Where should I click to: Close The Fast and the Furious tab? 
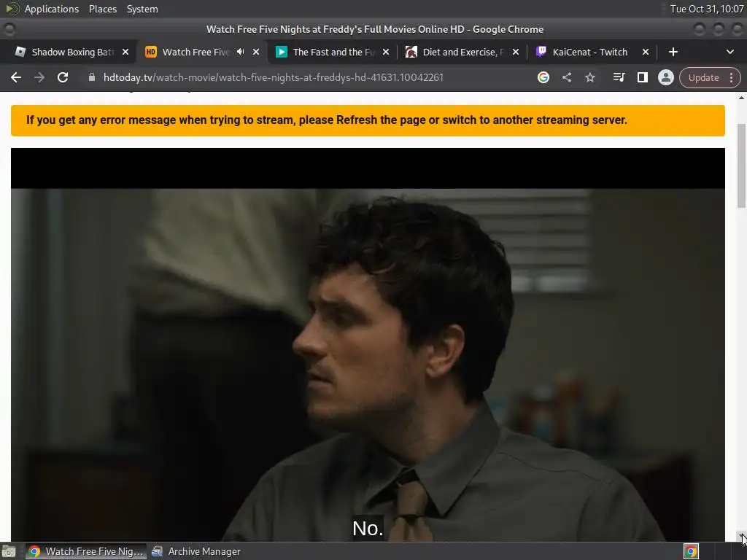point(386,52)
